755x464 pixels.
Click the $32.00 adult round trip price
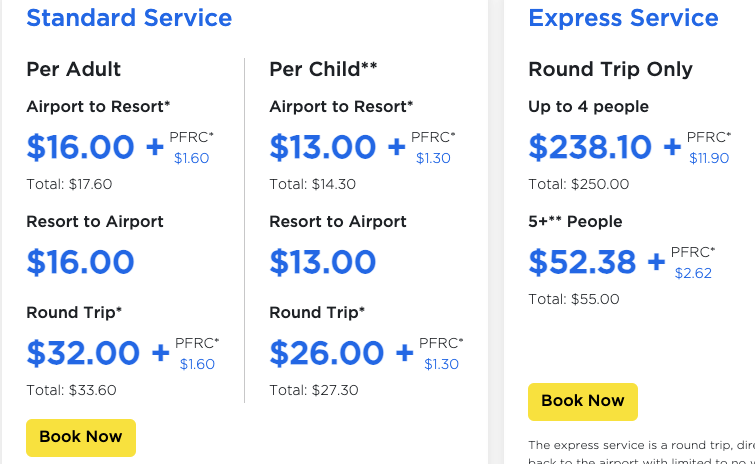[83, 353]
